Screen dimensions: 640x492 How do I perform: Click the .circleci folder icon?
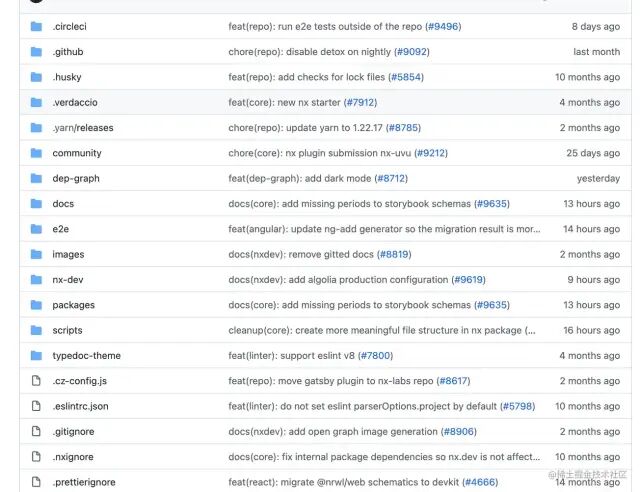[36, 27]
